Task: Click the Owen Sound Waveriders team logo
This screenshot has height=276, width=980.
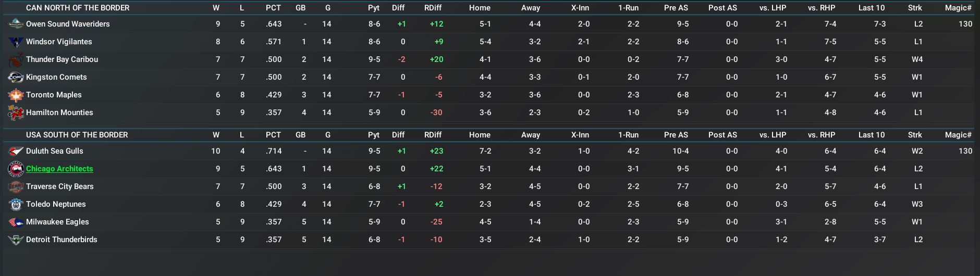Action: 16,24
